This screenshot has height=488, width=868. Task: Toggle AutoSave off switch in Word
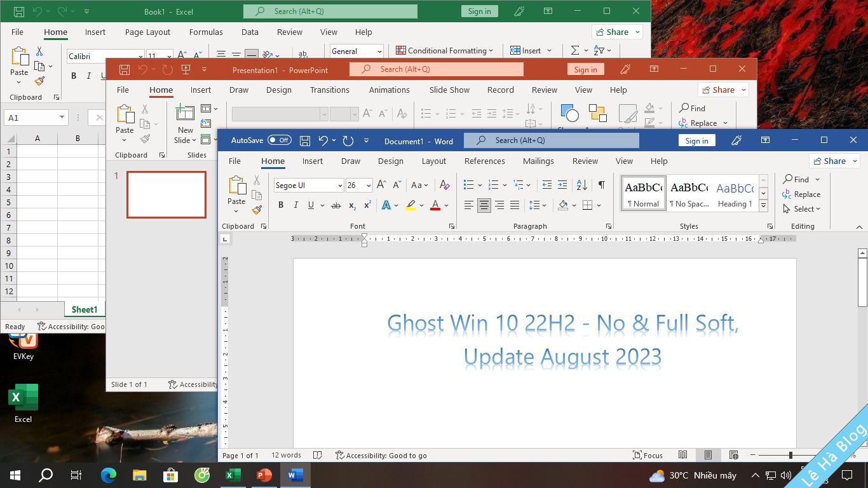[280, 140]
